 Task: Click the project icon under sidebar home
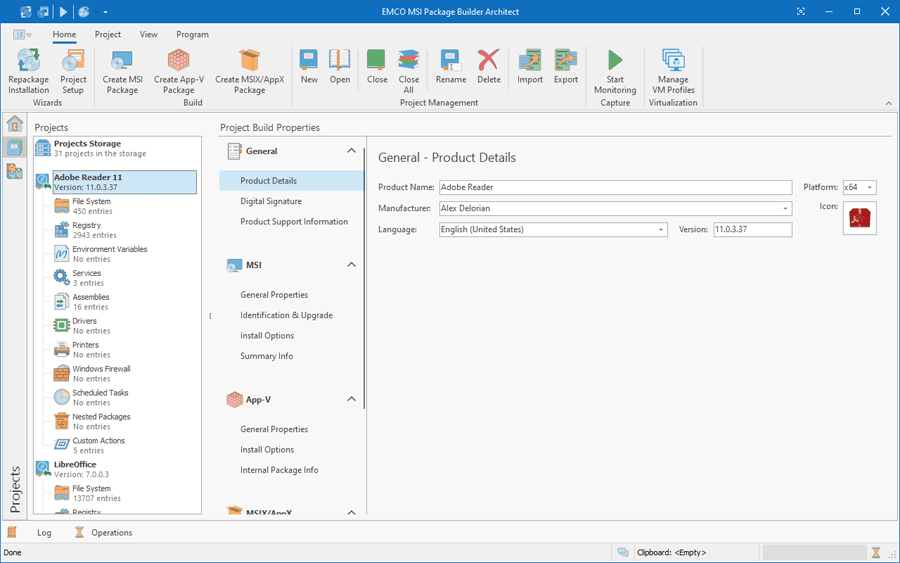coord(14,147)
